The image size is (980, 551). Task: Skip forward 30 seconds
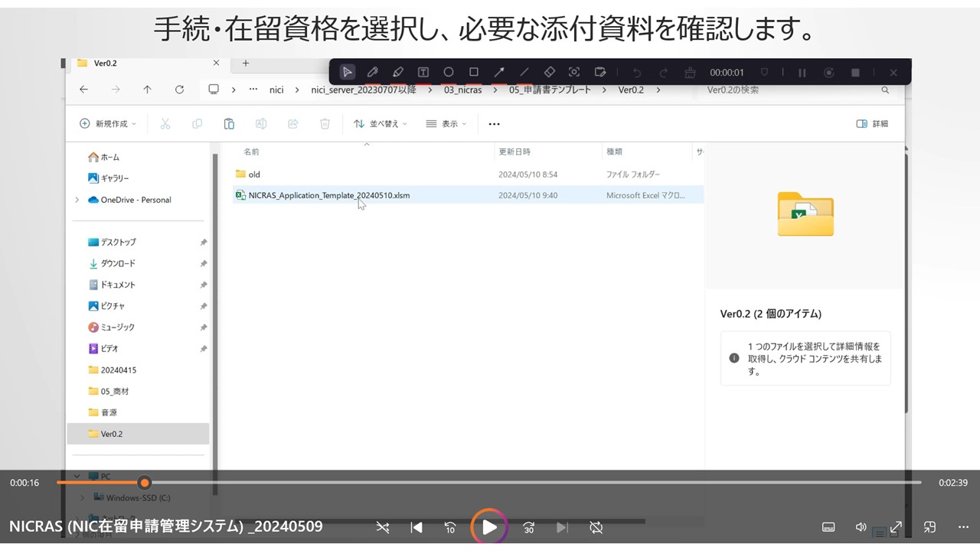point(528,527)
